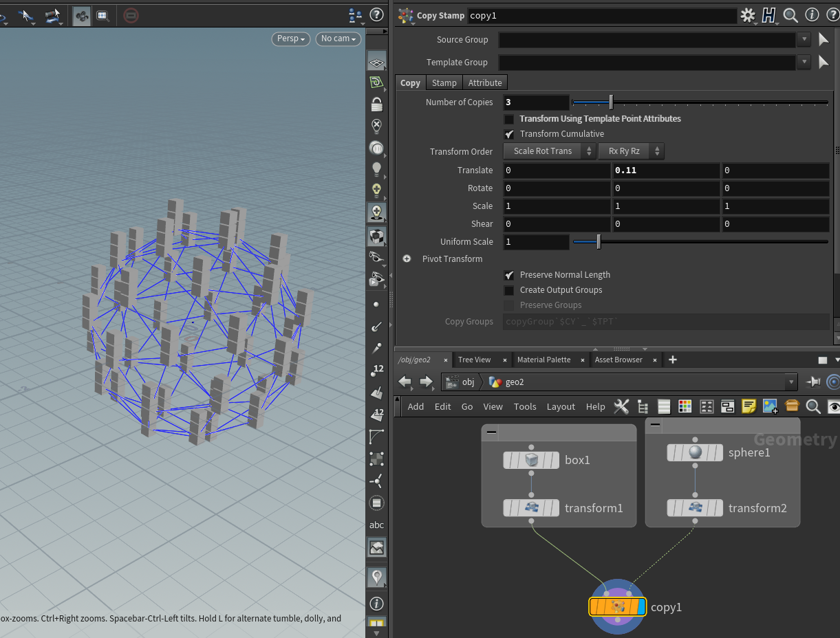This screenshot has width=840, height=638.
Task: Click the back arrow in network path bar
Action: [x=405, y=382]
